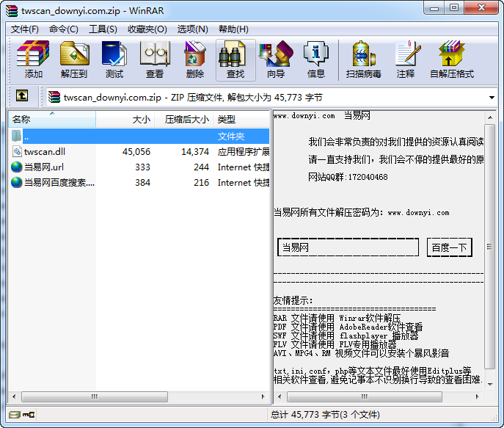Open the 帮助(H) menu
The image size is (504, 428).
point(233,29)
